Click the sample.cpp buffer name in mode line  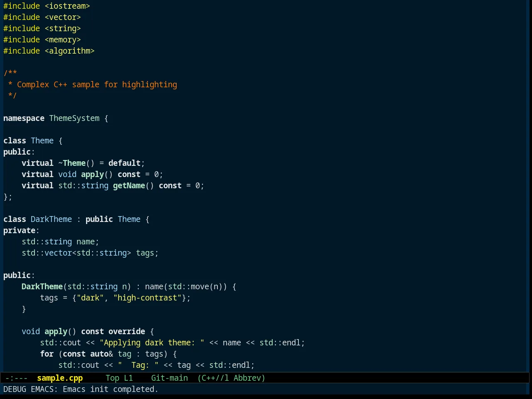60,378
